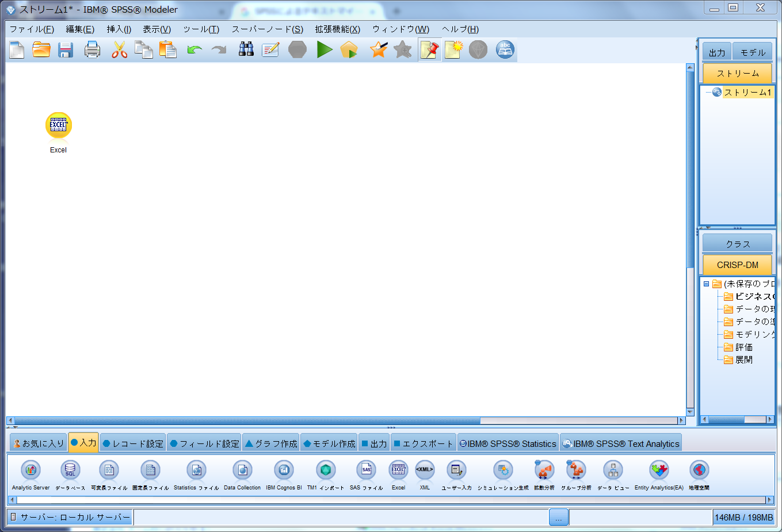
Task: Open the 出力 manager tab
Action: [x=717, y=52]
